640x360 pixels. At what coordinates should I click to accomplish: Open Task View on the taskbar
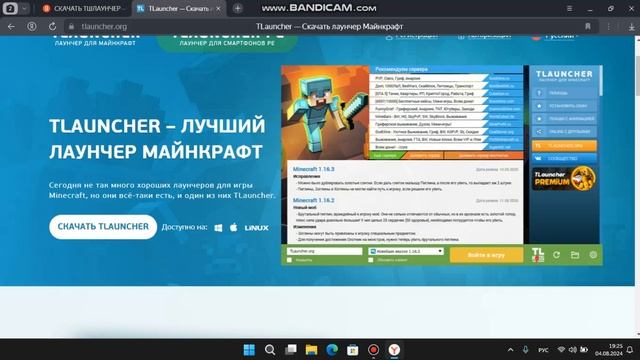point(291,350)
